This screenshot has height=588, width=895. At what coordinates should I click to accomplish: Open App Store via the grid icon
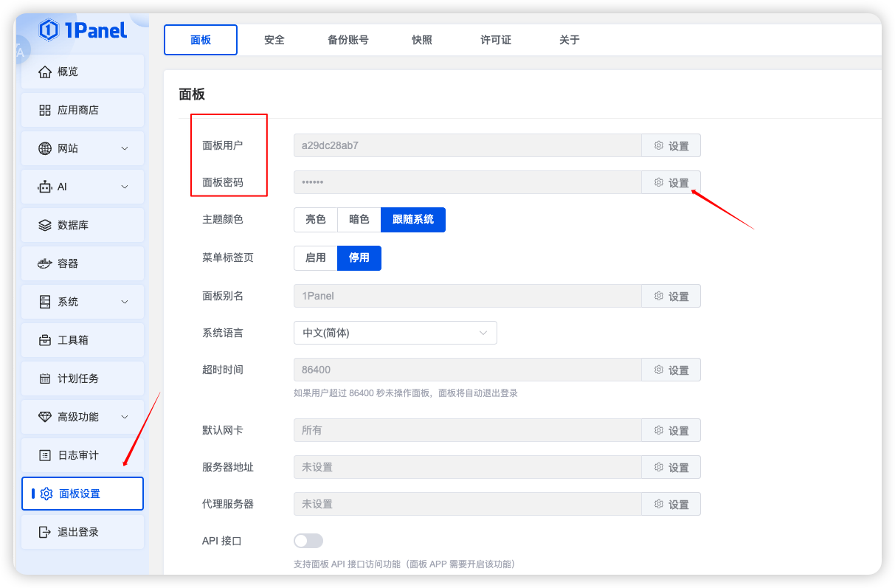point(46,110)
